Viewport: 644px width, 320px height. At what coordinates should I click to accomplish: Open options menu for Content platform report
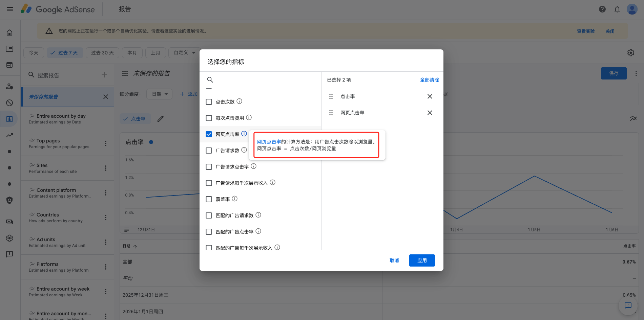point(106,193)
